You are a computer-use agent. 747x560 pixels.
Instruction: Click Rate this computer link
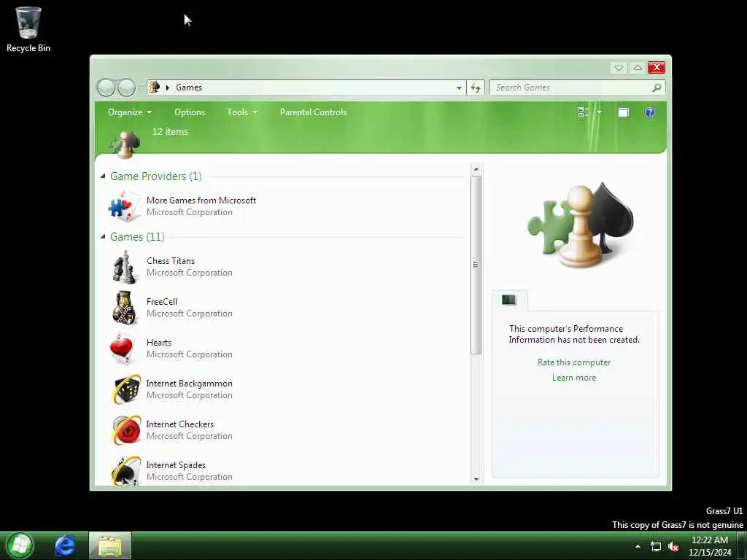pos(574,362)
